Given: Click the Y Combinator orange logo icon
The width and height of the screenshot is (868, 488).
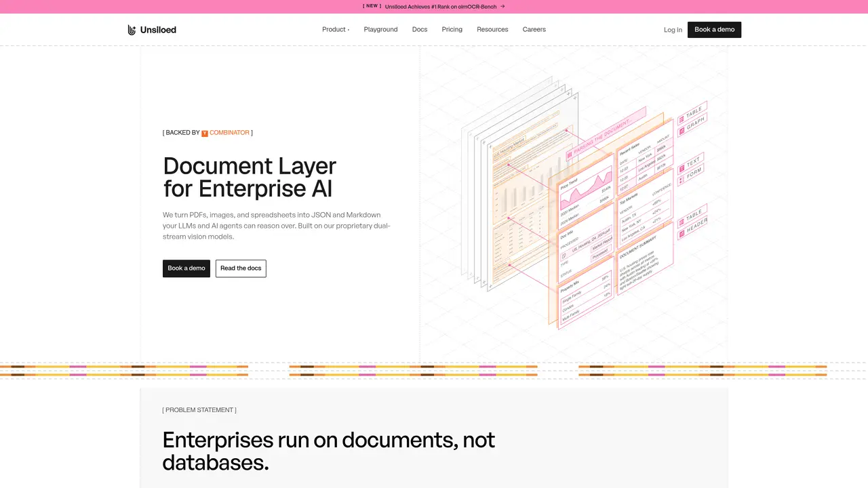Looking at the screenshot, I should (x=205, y=134).
